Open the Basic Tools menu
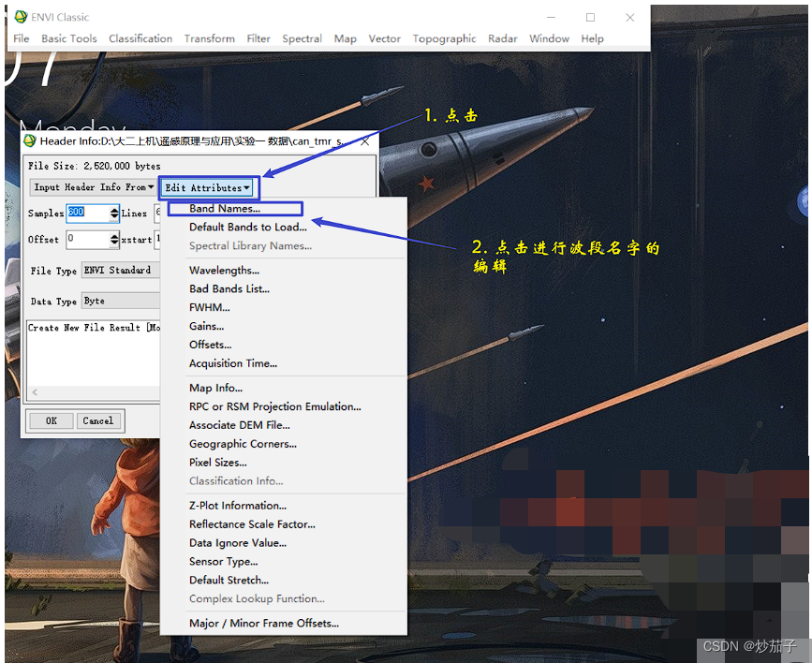Viewport: 812px width, 663px height. click(x=69, y=38)
